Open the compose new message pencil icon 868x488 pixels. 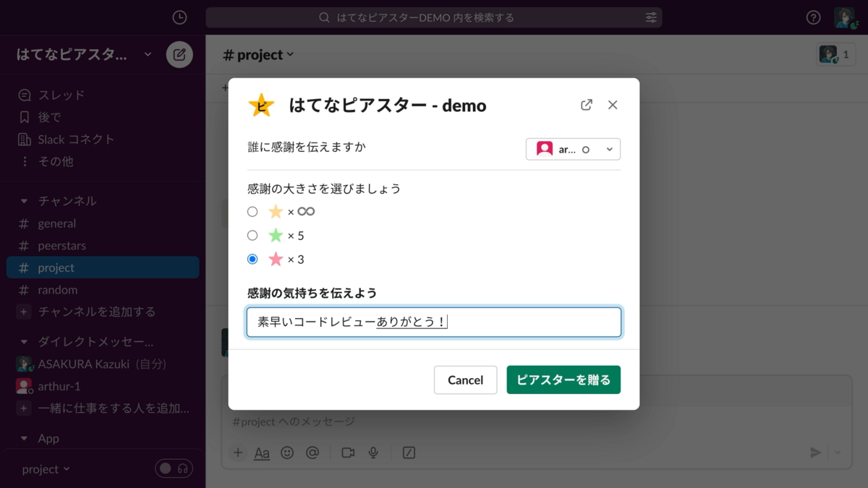tap(179, 54)
